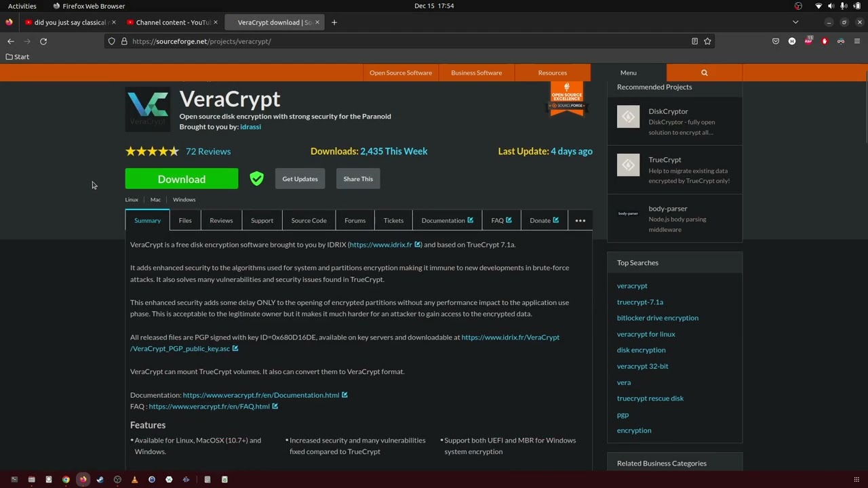The height and width of the screenshot is (488, 868).
Task: Bookmark this page with the star icon
Action: (x=707, y=41)
